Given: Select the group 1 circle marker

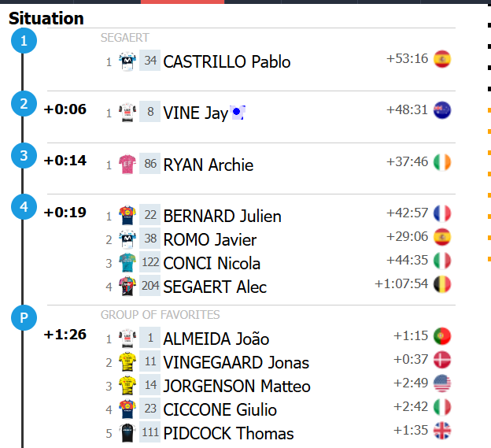Looking at the screenshot, I should [x=24, y=42].
